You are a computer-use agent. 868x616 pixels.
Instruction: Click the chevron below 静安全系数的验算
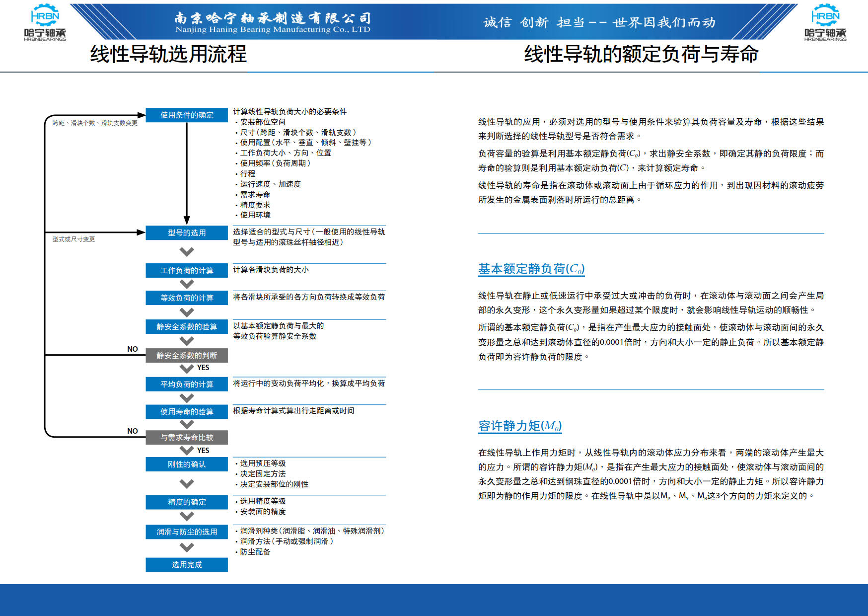[187, 341]
